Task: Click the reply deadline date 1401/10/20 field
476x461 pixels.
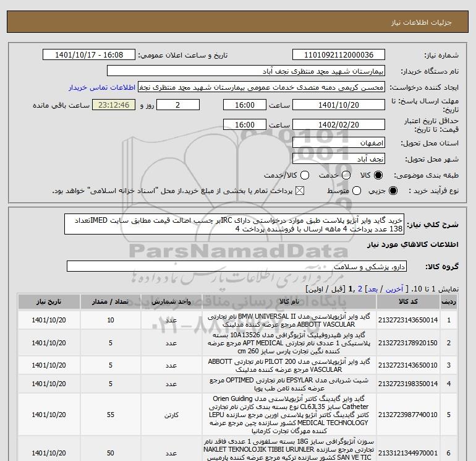Action: pos(339,105)
